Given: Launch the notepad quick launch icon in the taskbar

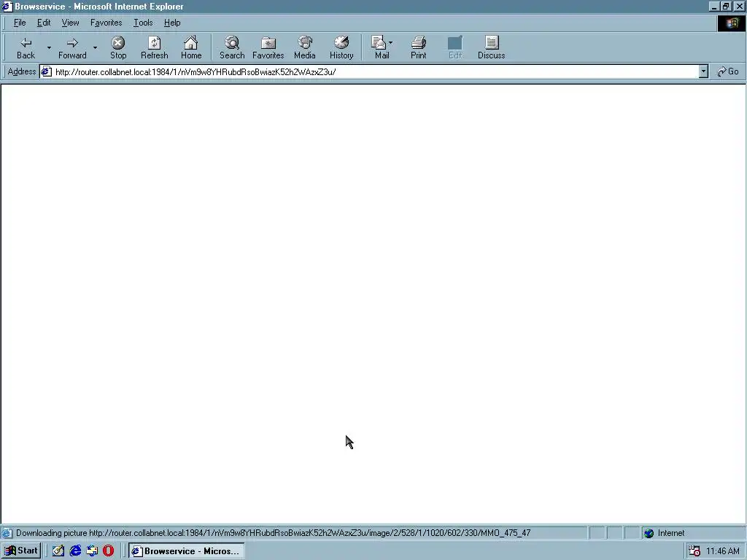Looking at the screenshot, I should coord(58,551).
